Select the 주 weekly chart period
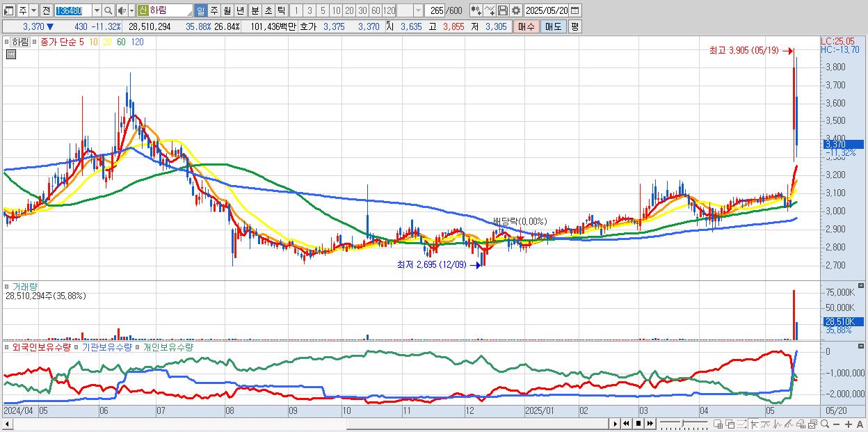868x432 pixels. click(x=214, y=10)
